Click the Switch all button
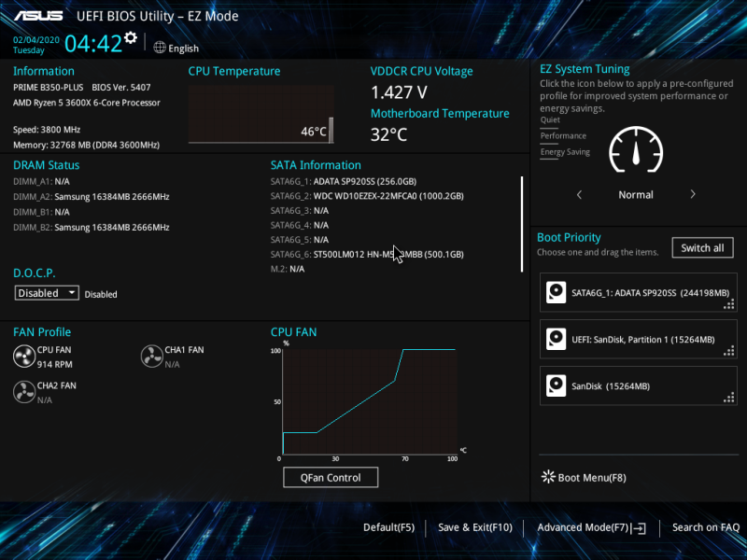Viewport: 747px width, 560px height. coord(703,247)
